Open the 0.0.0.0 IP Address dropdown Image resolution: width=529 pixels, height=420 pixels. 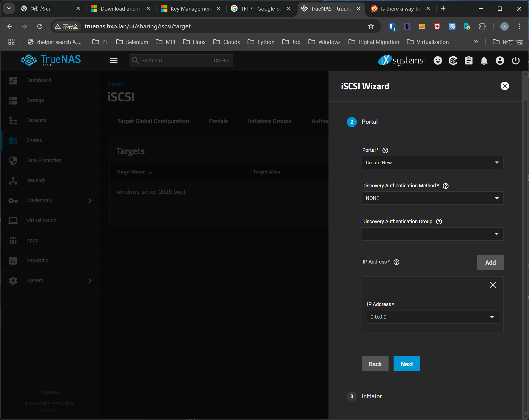[x=432, y=317]
